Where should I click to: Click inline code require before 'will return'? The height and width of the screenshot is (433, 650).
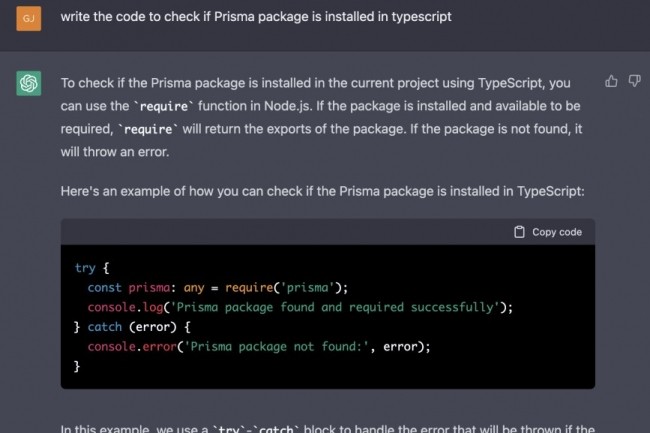148,130
